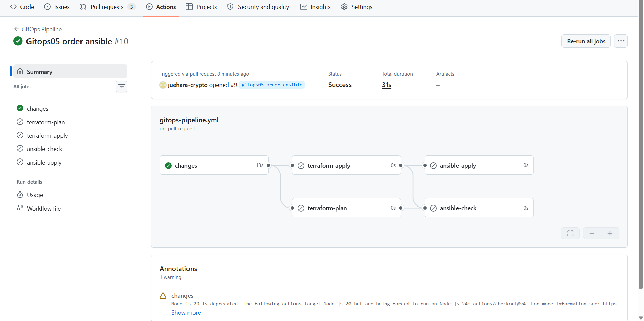Open the Pull requests tab
This screenshot has height=321, width=644.
click(x=107, y=7)
